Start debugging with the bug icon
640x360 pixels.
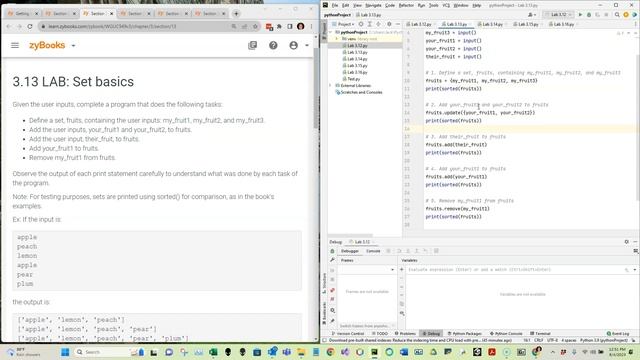click(x=589, y=15)
